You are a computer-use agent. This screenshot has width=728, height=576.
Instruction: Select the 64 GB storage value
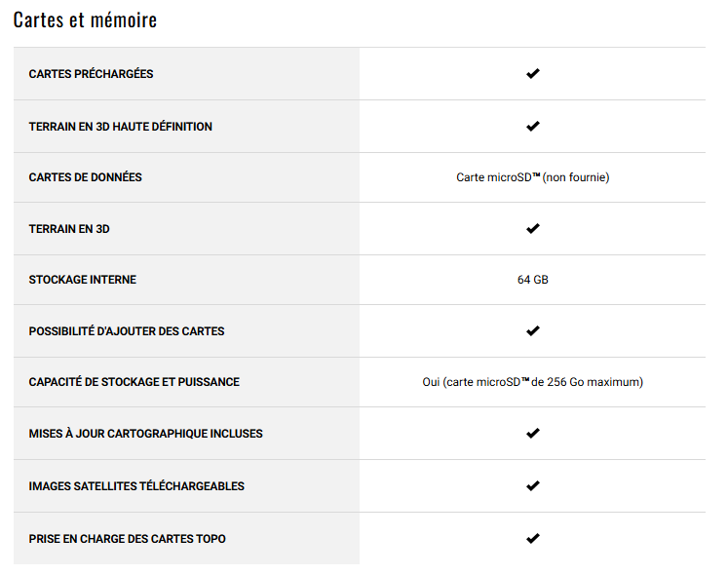[532, 280]
